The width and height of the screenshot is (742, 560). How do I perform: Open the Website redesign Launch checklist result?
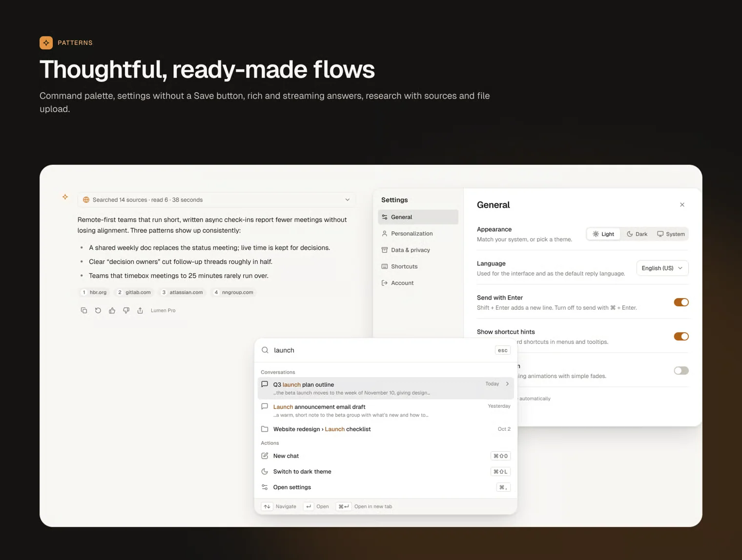[x=386, y=429]
